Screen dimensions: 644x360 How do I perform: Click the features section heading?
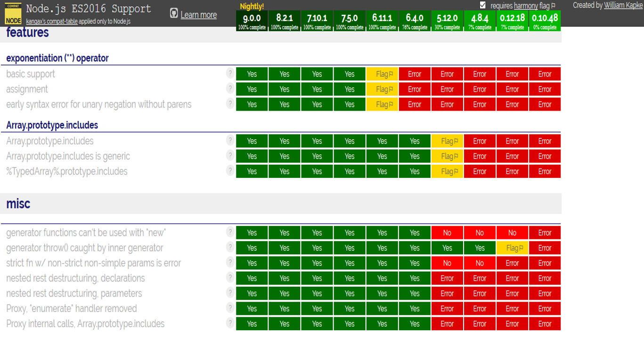(x=27, y=32)
